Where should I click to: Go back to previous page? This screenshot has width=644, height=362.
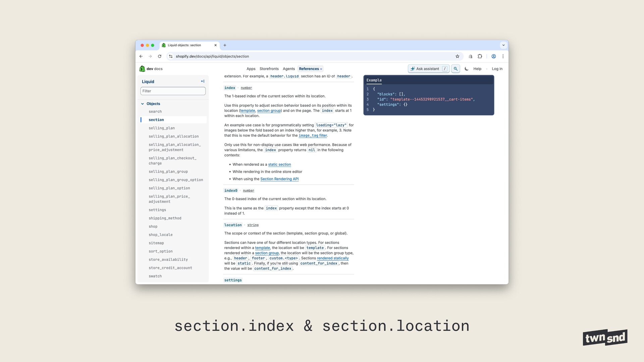141,56
